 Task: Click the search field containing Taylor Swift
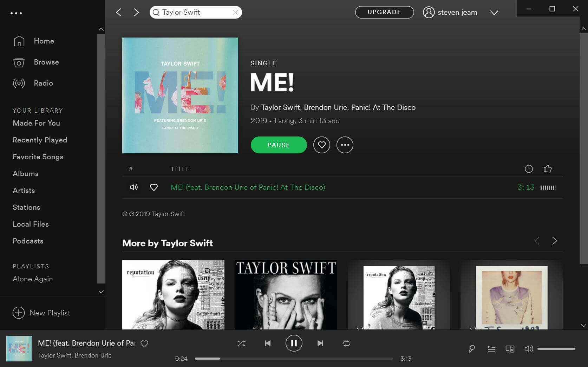pyautogui.click(x=196, y=12)
